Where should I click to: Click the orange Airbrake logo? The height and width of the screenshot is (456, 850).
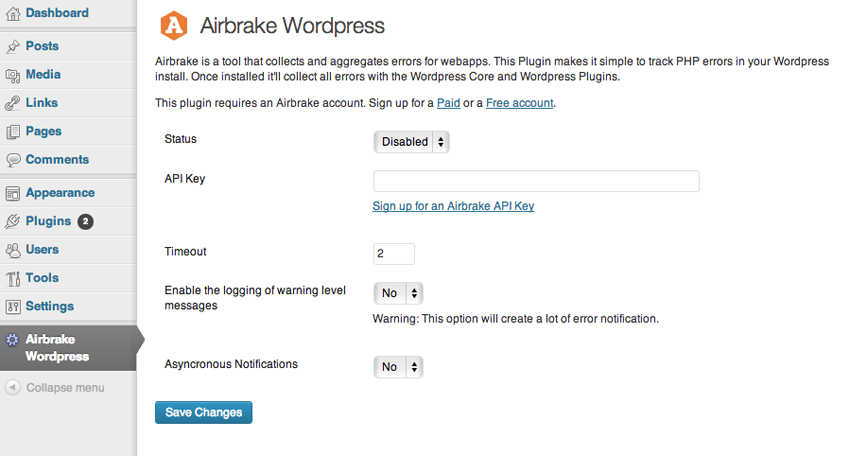click(x=174, y=25)
